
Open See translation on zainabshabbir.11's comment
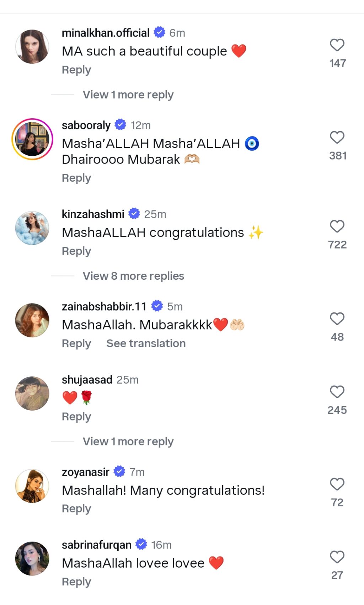click(145, 343)
